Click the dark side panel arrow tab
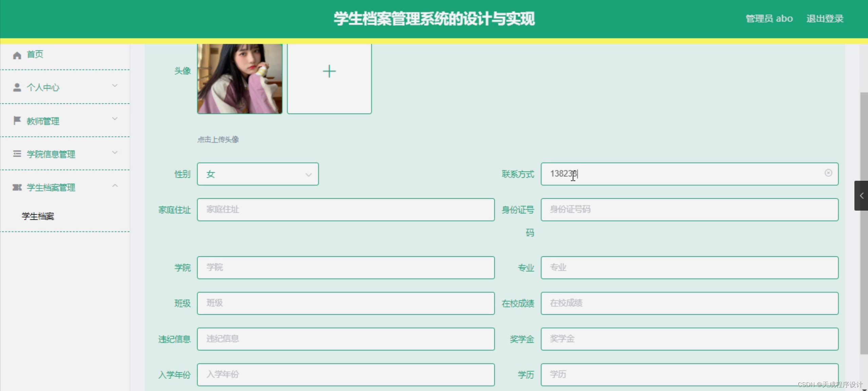This screenshot has width=868, height=391. click(861, 196)
